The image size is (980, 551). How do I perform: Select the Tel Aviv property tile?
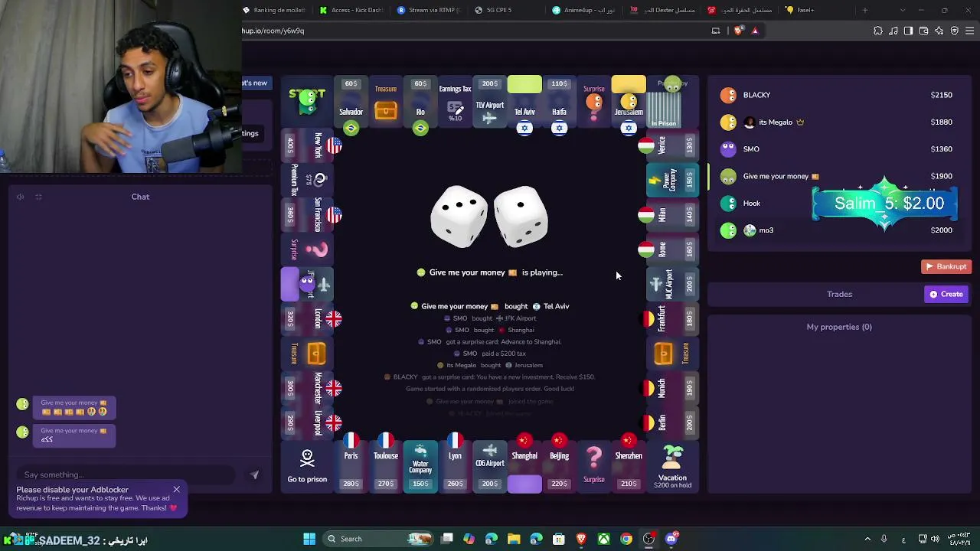point(524,102)
